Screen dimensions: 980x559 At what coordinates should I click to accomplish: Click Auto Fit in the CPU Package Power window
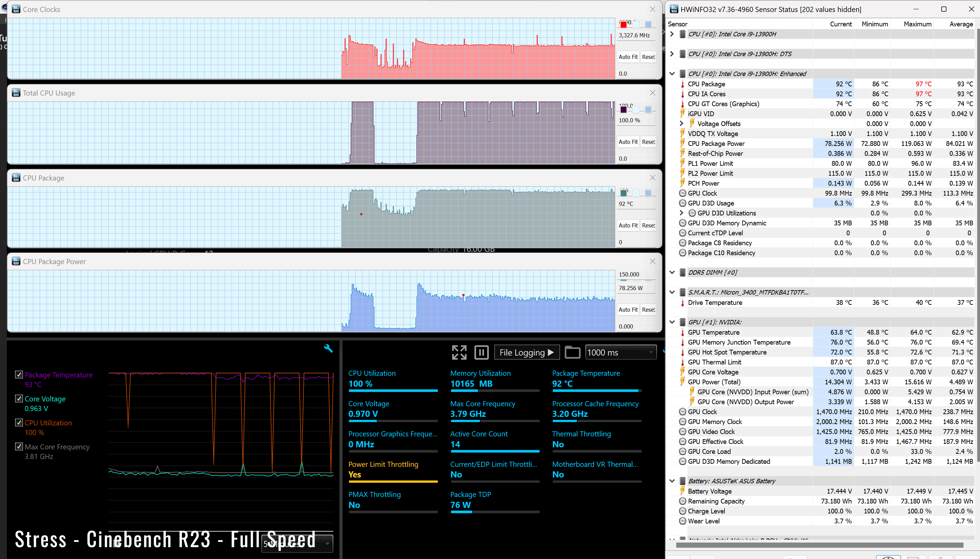tap(628, 309)
